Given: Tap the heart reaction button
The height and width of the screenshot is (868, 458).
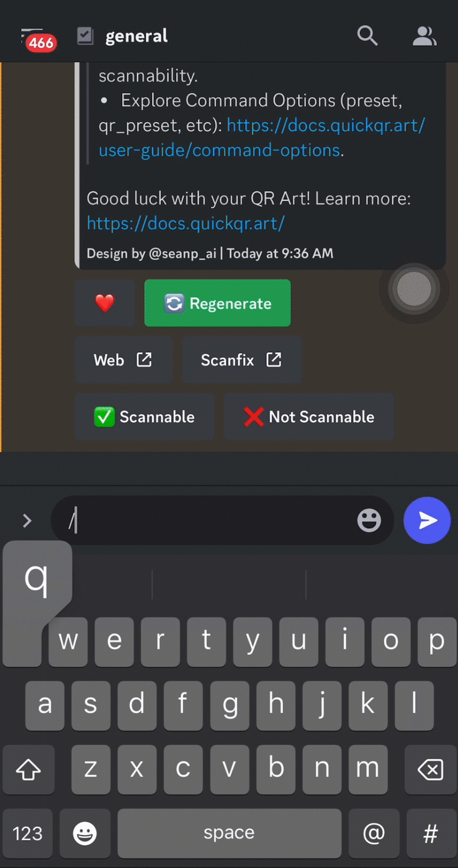Looking at the screenshot, I should click(x=104, y=303).
